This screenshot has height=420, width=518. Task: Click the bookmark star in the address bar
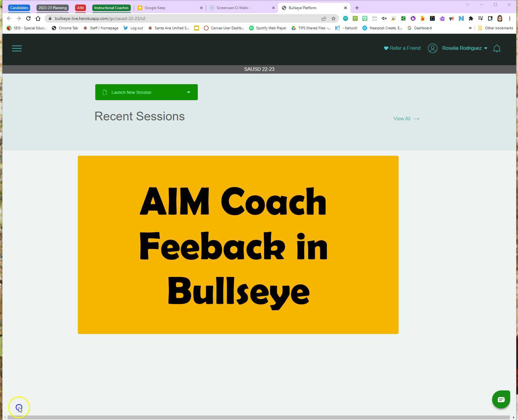point(333,18)
